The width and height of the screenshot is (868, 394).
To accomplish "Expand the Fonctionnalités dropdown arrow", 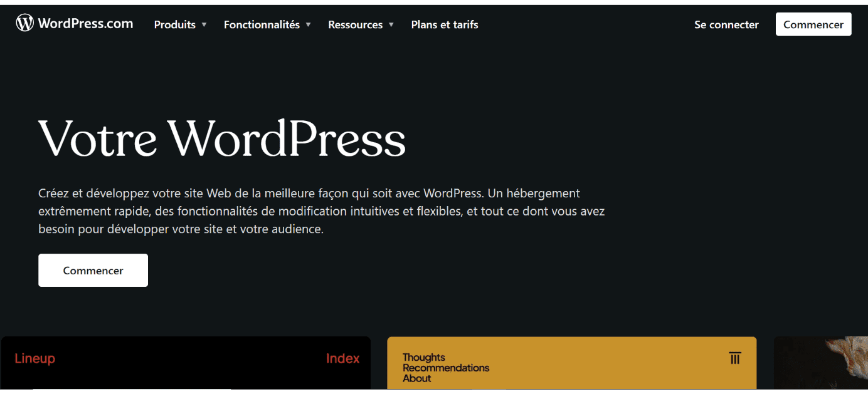I will coord(308,25).
